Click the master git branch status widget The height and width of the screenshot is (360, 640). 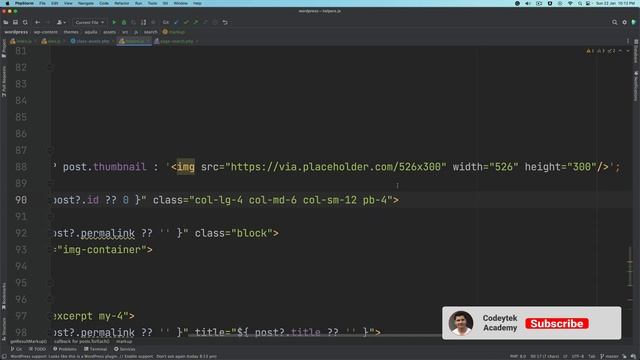[x=609, y=356]
